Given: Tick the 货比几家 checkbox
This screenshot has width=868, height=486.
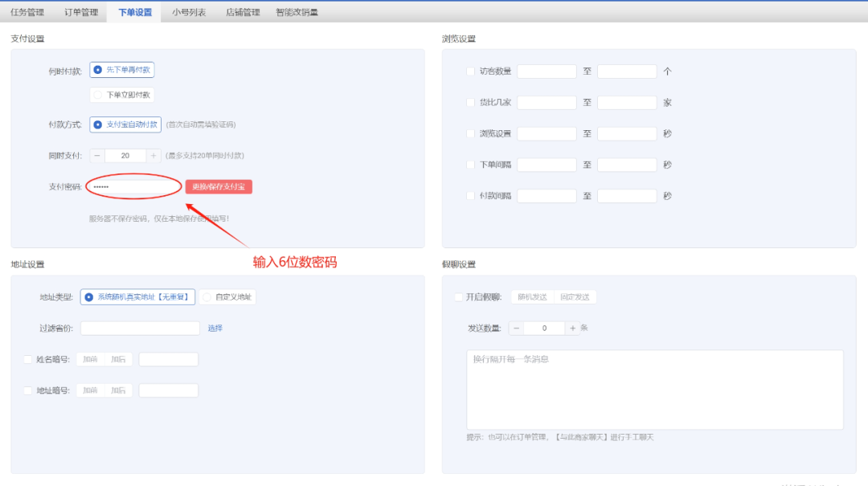Looking at the screenshot, I should [x=470, y=102].
